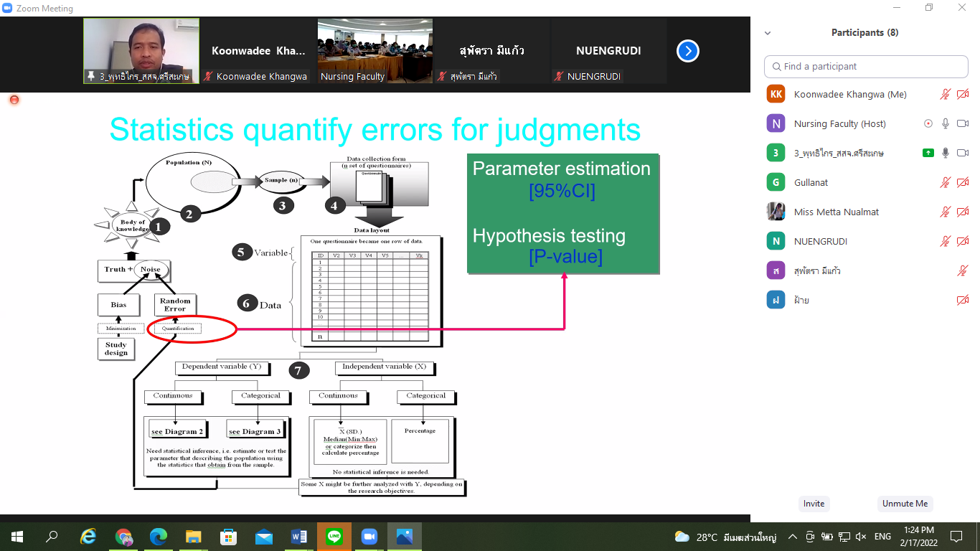Screen dimensions: 980x551
Task: Show the next video thumbnails with the blue arrow
Action: [x=687, y=51]
